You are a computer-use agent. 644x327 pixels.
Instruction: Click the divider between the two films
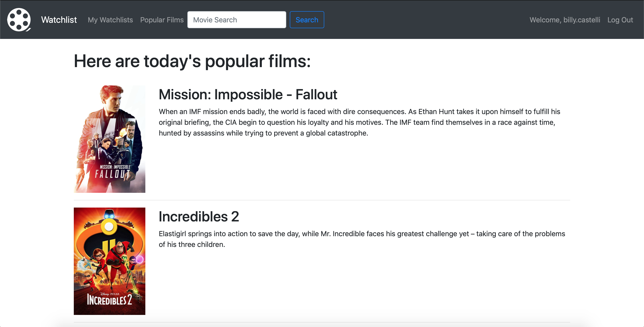(x=322, y=200)
